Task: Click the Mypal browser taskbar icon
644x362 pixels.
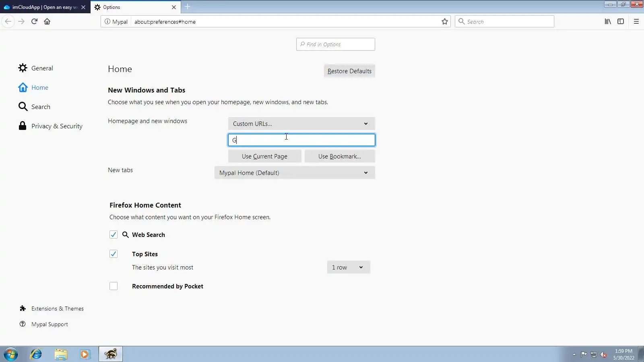Action: 111,354
